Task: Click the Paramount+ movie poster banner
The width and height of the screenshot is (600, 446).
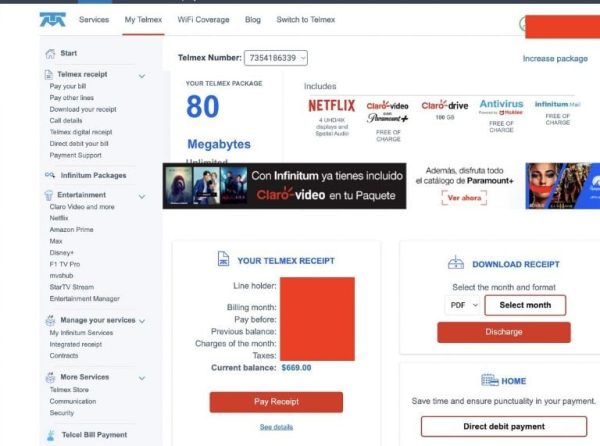Action: point(562,186)
